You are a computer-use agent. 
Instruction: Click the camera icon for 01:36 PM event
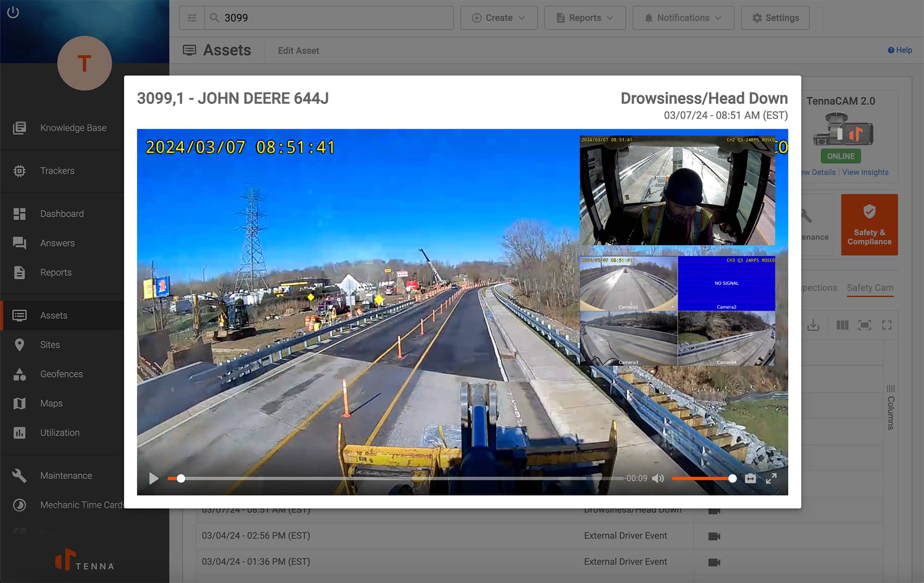click(714, 562)
